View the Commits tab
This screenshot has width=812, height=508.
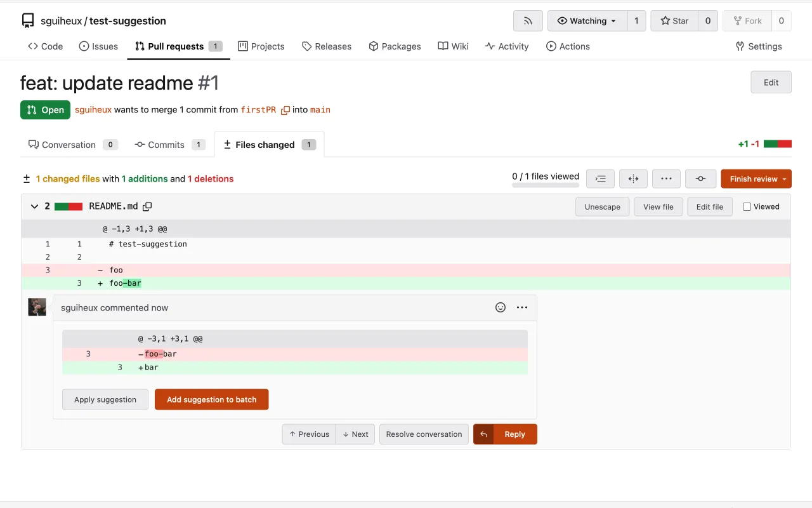(x=169, y=145)
